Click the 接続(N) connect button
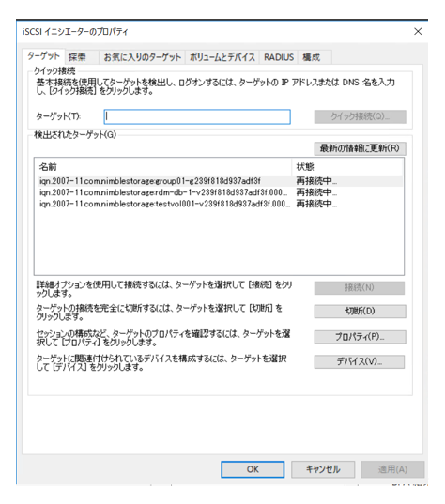Screen dimensions: 445x504 click(x=360, y=288)
